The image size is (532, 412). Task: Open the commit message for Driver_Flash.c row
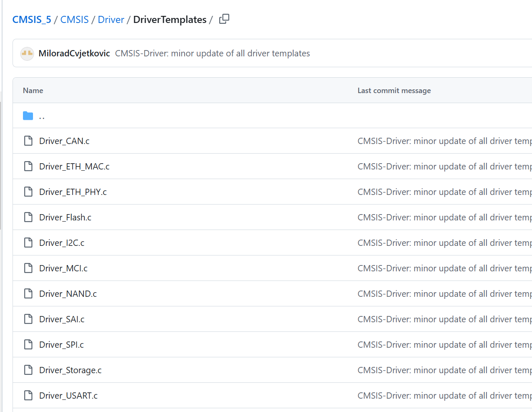(445, 217)
